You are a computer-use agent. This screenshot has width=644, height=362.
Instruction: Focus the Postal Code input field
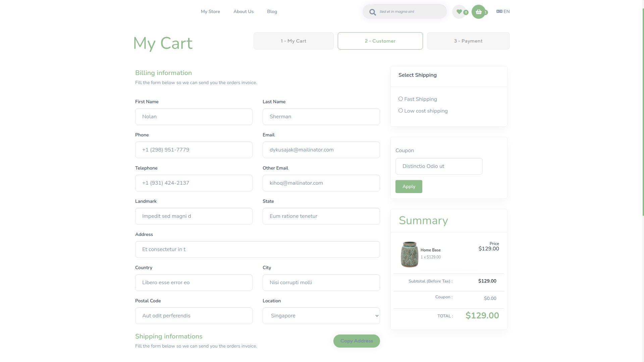[x=194, y=316]
